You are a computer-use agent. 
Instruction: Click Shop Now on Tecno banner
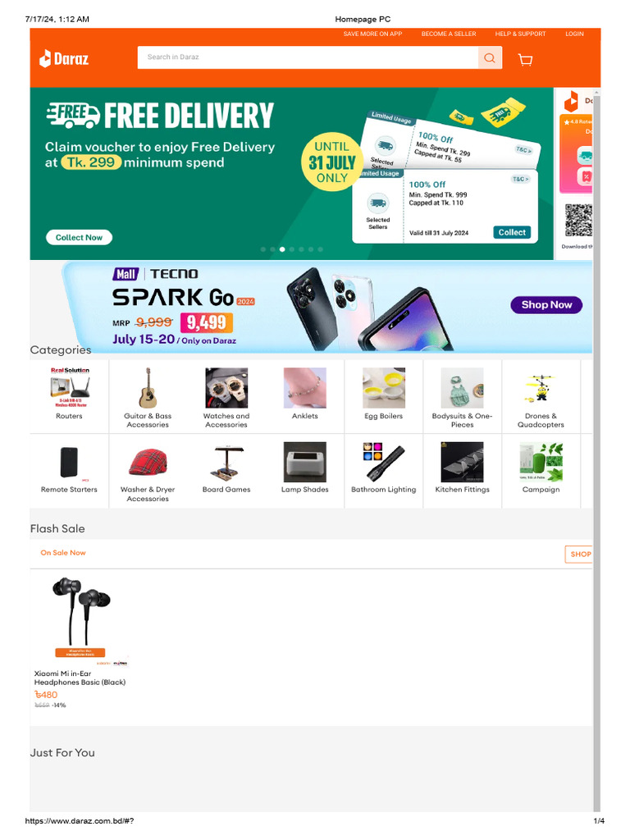click(x=546, y=304)
